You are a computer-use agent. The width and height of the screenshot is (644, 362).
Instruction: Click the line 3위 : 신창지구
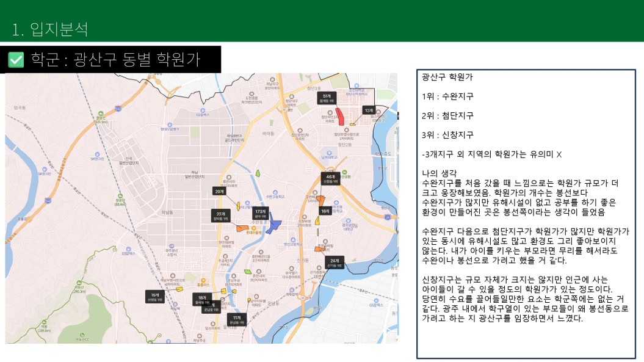pyautogui.click(x=447, y=135)
